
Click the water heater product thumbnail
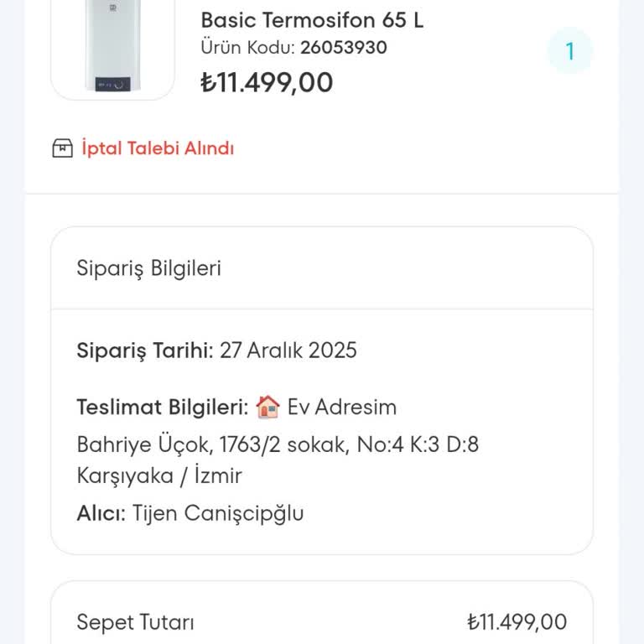click(112, 48)
